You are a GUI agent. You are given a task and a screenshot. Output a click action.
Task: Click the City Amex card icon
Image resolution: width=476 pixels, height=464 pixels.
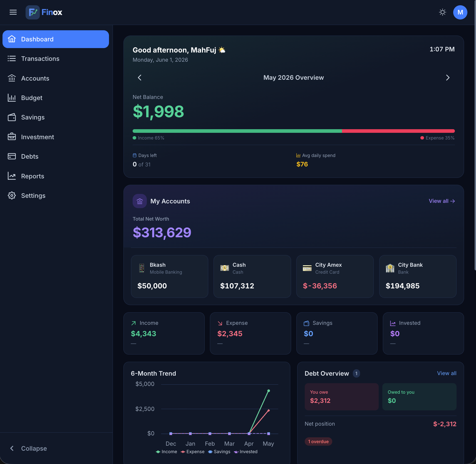click(x=307, y=268)
